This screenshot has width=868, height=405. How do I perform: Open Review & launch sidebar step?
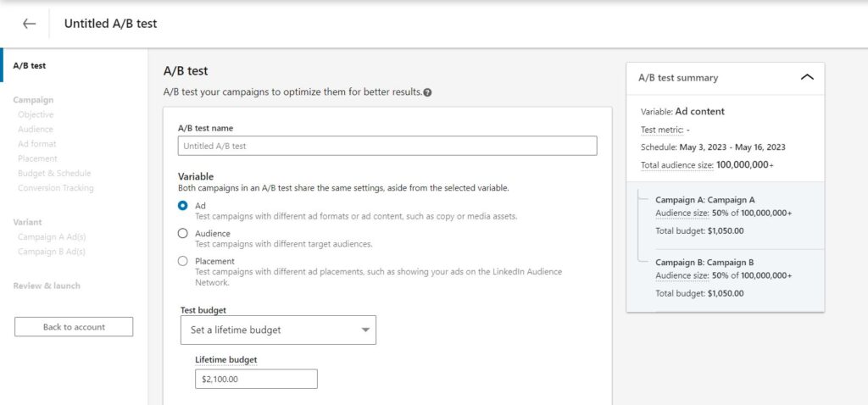(47, 286)
